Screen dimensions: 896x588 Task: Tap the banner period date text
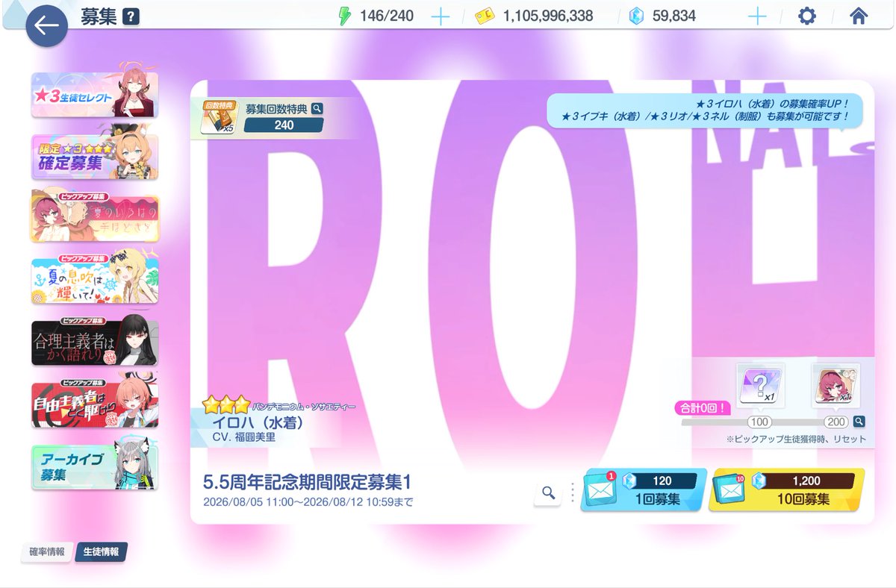[308, 501]
